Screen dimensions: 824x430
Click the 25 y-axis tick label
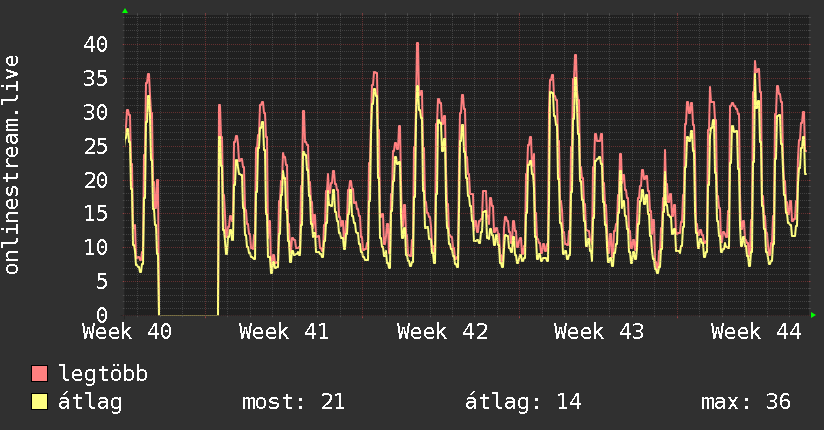pos(96,146)
